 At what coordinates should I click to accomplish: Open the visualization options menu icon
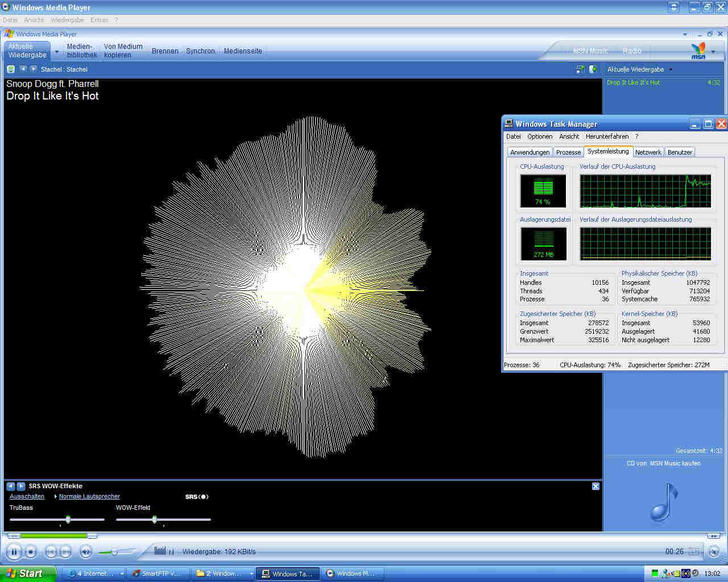tap(11, 69)
